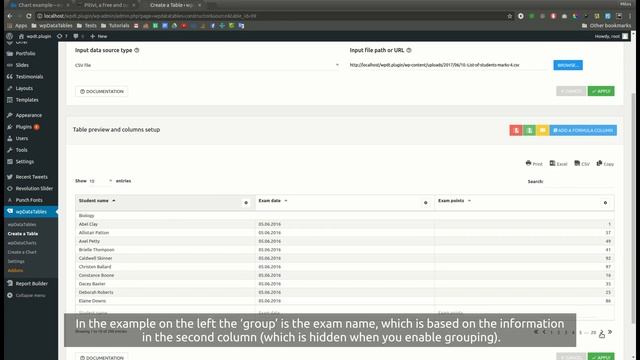The width and height of the screenshot is (640, 360).
Task: Open Tutorials bookmarks folder
Action: click(x=115, y=26)
